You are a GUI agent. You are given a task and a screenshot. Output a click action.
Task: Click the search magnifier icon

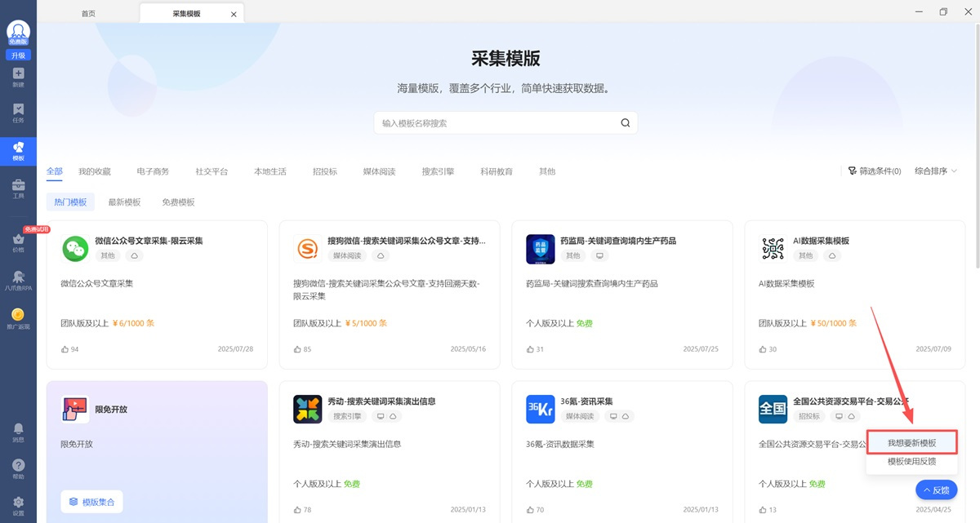(x=625, y=123)
